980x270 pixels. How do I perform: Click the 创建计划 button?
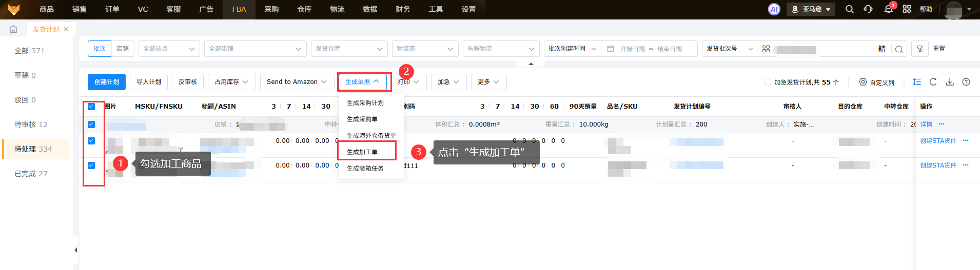click(x=107, y=82)
